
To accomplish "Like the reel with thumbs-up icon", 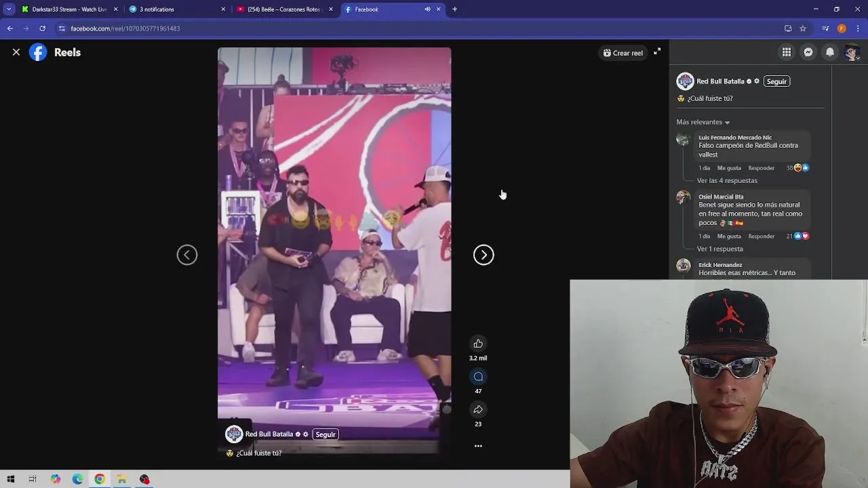I will tap(478, 344).
